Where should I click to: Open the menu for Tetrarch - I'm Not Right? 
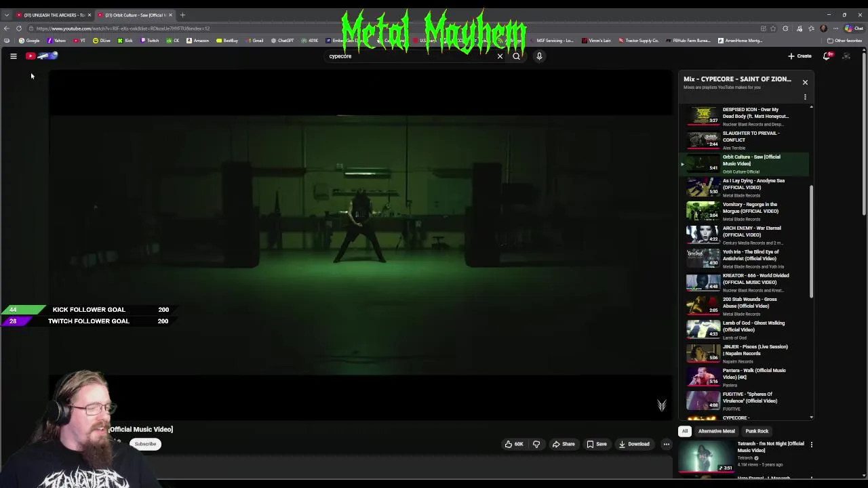click(x=811, y=445)
